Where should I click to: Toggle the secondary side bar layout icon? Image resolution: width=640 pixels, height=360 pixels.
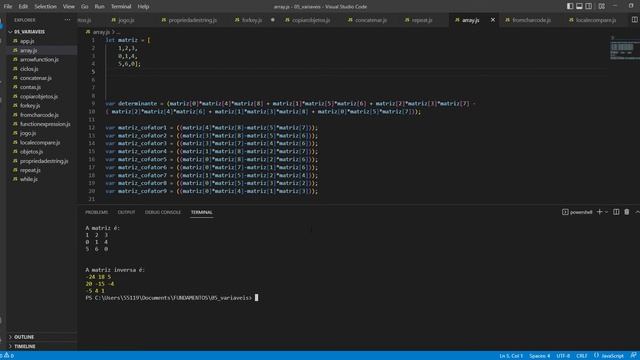point(589,6)
